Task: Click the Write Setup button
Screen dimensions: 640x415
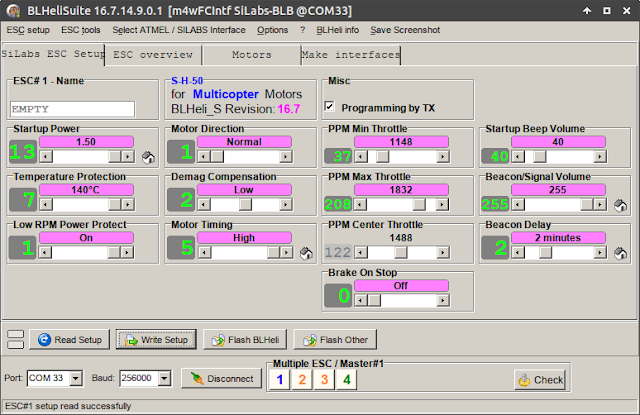Action: [156, 340]
